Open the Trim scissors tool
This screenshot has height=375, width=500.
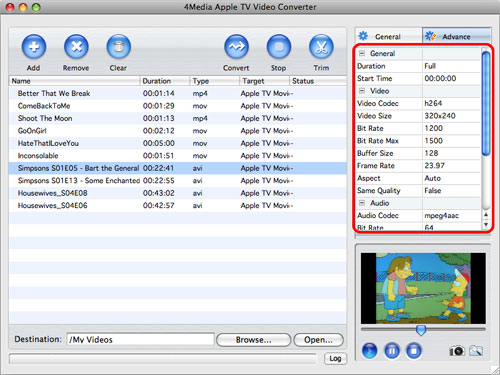coord(321,47)
